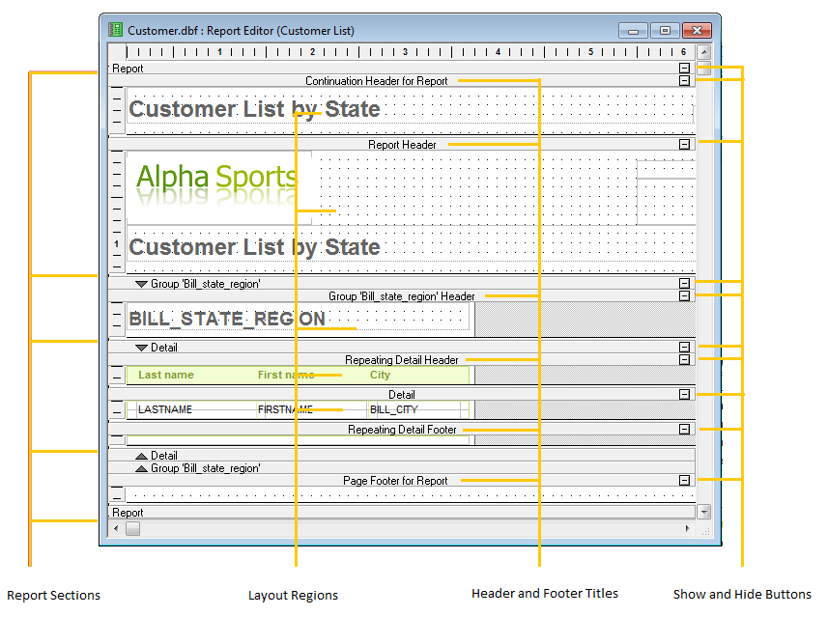Maximize the Report Editor window

coord(665,31)
